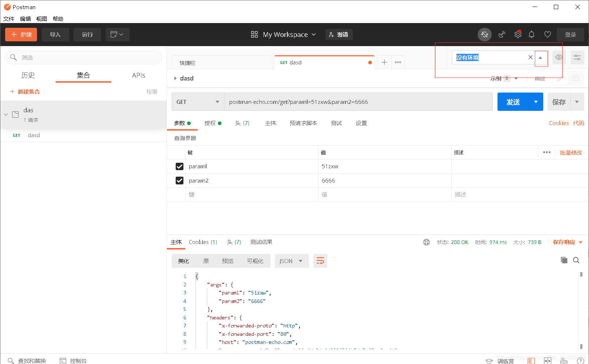Copy response body with the copy icon

564,260
